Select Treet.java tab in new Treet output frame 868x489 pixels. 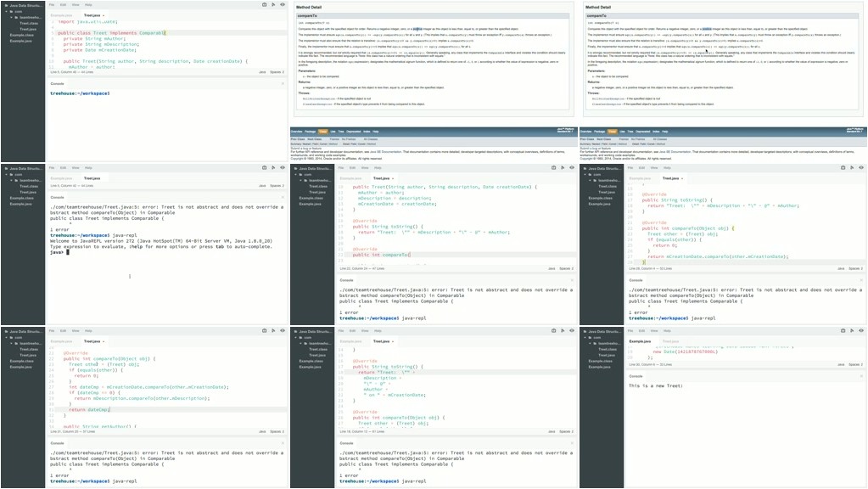pos(670,341)
